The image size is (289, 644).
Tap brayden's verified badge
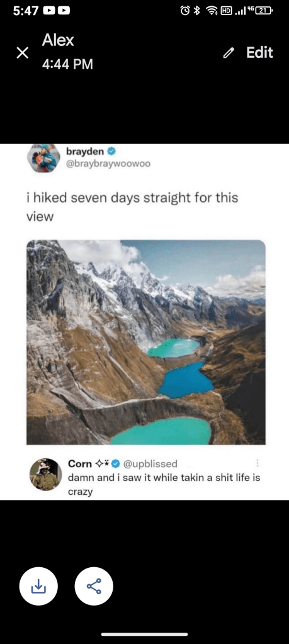coord(111,152)
